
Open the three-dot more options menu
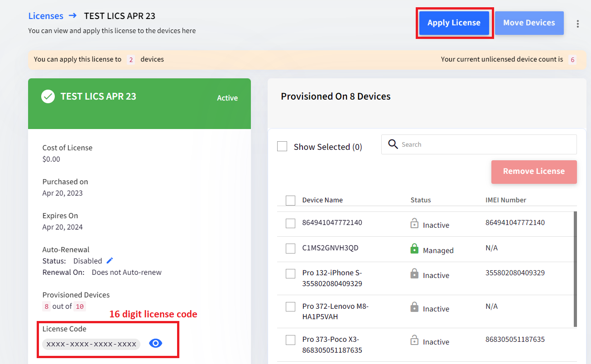(577, 24)
